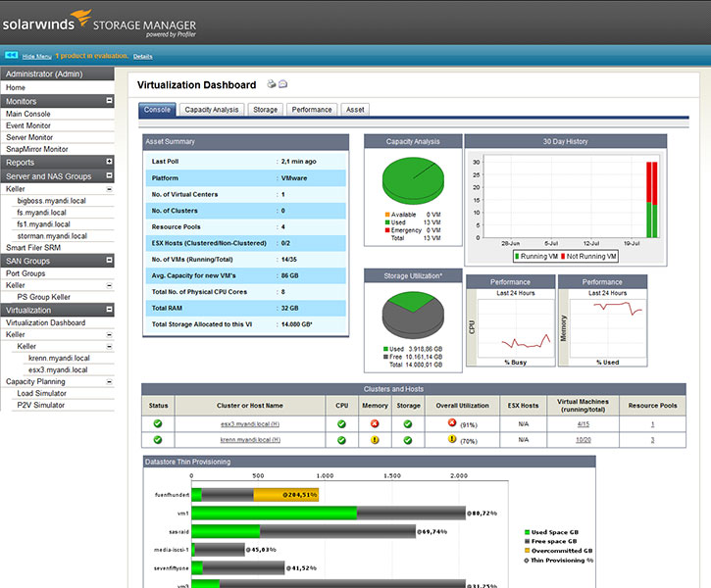Open evaluation Details link

click(143, 56)
